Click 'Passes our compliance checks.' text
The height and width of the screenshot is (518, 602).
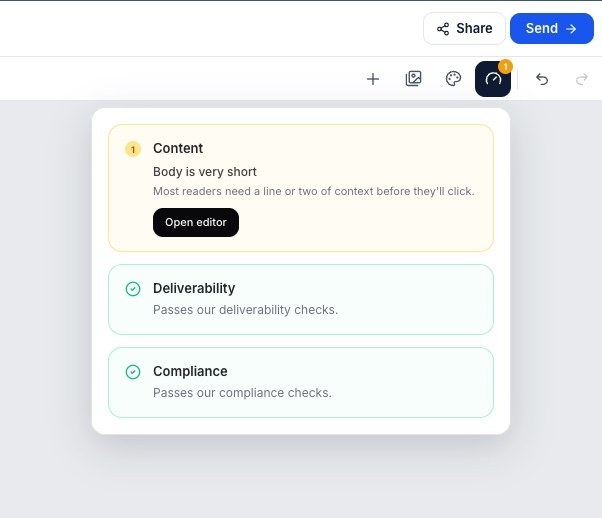coord(242,392)
